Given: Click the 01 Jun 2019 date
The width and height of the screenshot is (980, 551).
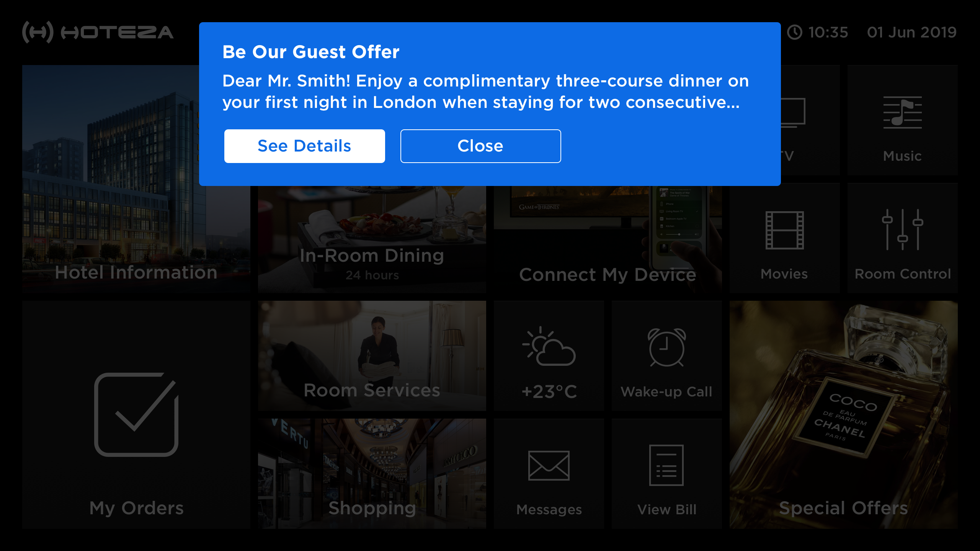Looking at the screenshot, I should click(x=911, y=32).
